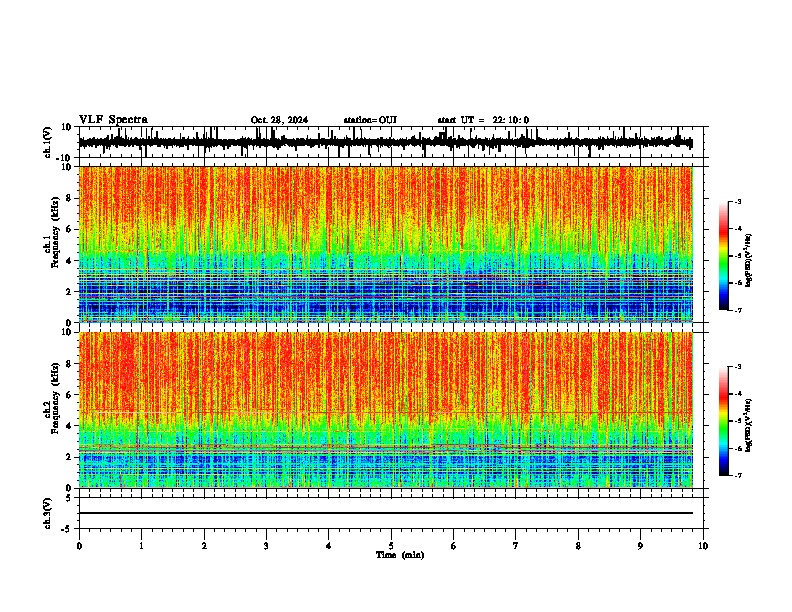
Task: Click the time axis tick label "5"
Action: click(391, 546)
